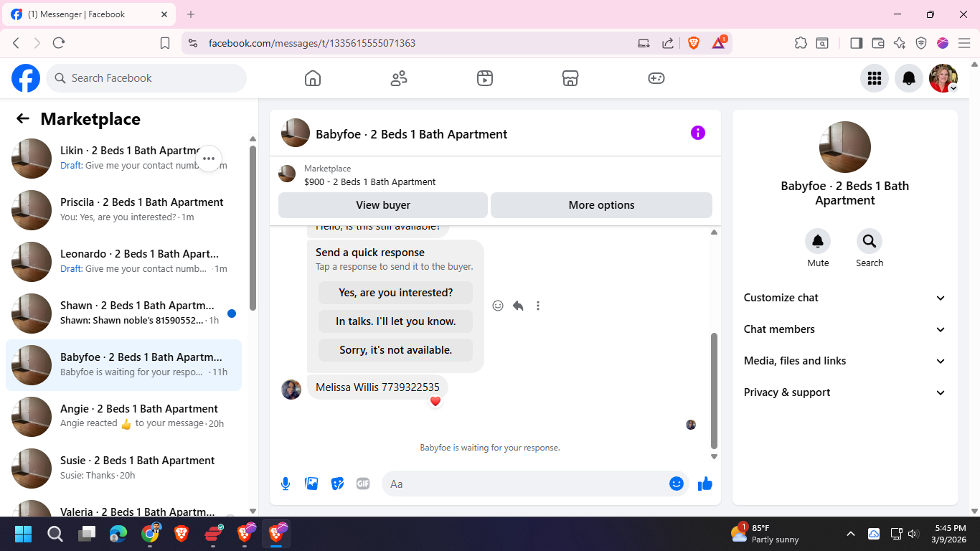The width and height of the screenshot is (980, 551).
Task: Search in conversation magnifier icon
Action: click(x=870, y=241)
